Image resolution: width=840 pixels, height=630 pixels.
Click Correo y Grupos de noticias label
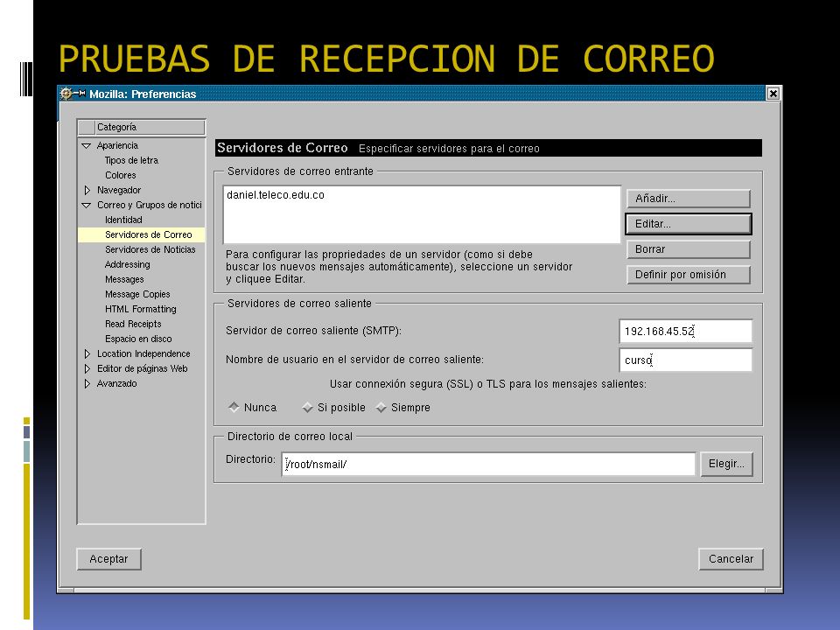click(x=150, y=205)
